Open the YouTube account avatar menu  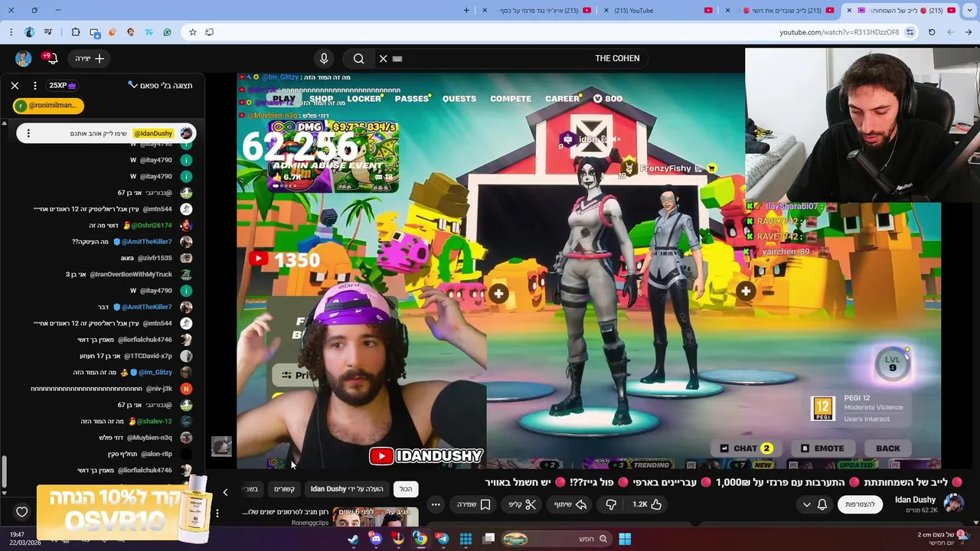point(23,58)
